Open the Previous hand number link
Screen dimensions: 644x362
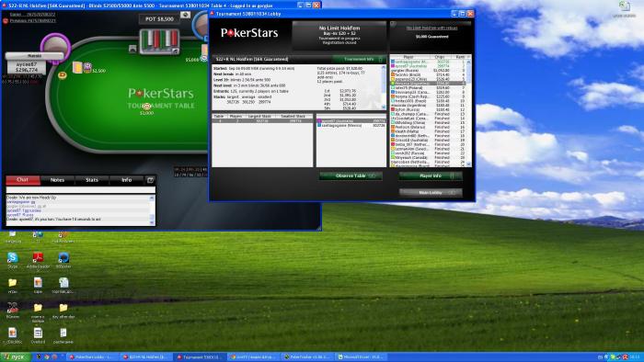click(x=32, y=20)
